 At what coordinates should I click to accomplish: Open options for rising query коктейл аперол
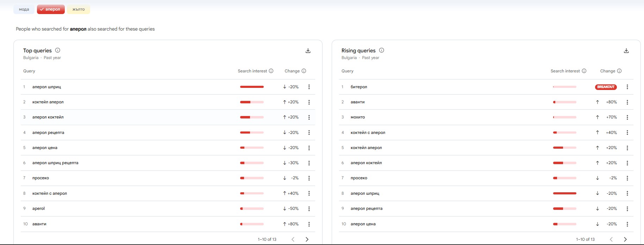(x=627, y=148)
